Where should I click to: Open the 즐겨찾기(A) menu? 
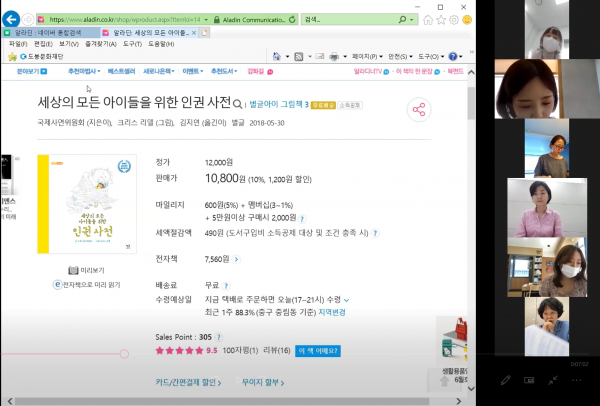pyautogui.click(x=96, y=44)
